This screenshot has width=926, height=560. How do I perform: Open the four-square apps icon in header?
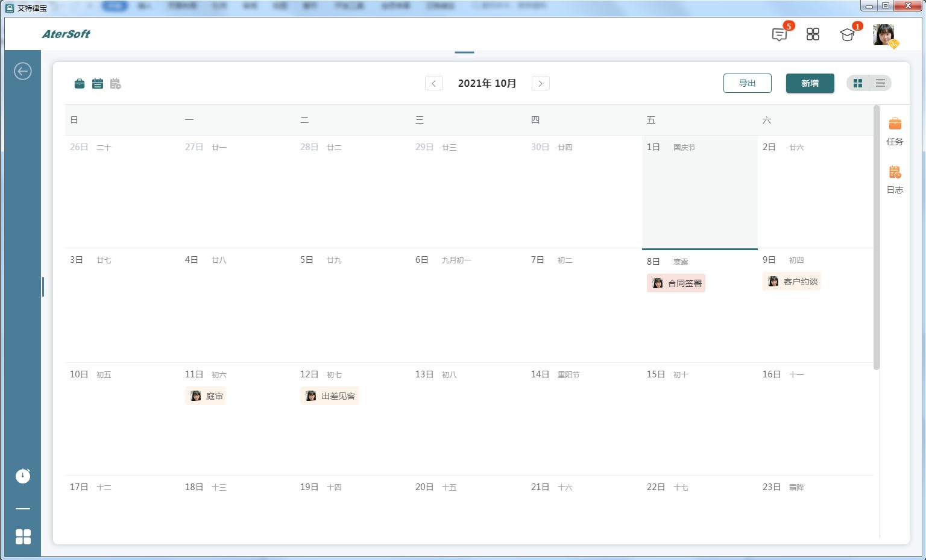point(813,34)
